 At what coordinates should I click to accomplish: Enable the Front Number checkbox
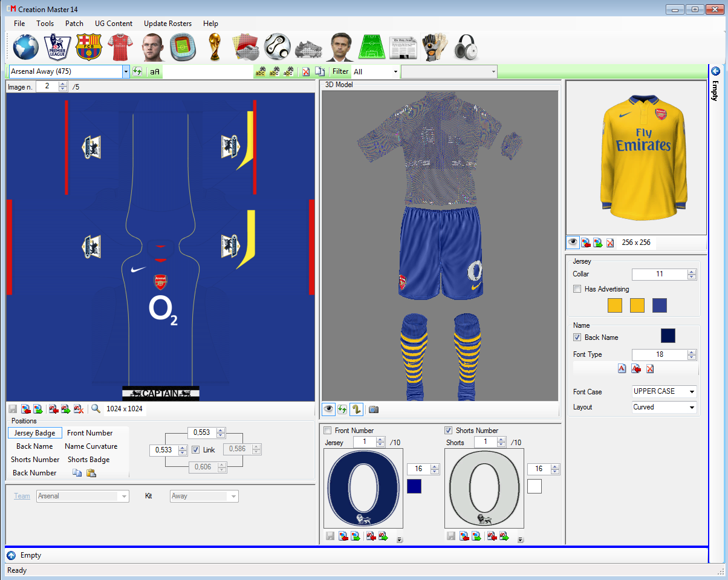pyautogui.click(x=328, y=431)
